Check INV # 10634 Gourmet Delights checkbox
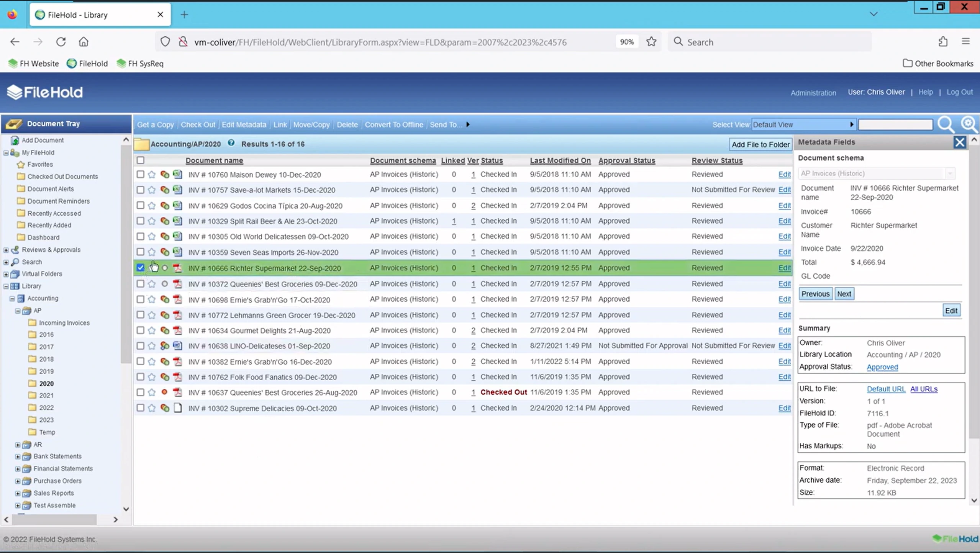Screen dimensions: 980x553 (141, 330)
